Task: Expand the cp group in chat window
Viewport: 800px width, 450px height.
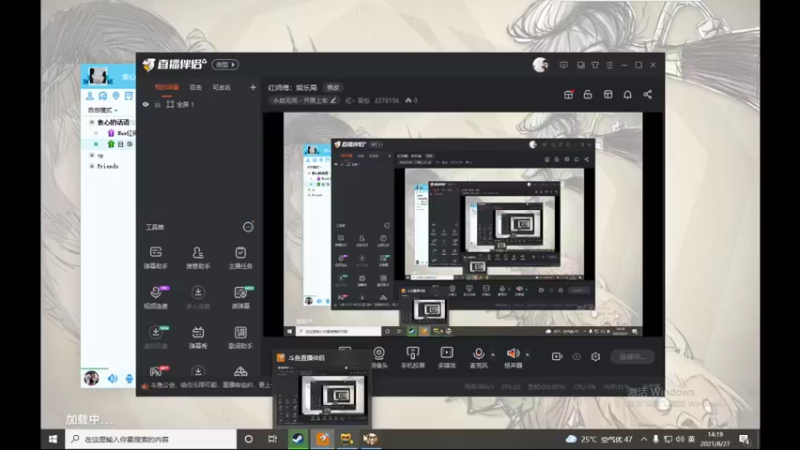Action: point(92,155)
